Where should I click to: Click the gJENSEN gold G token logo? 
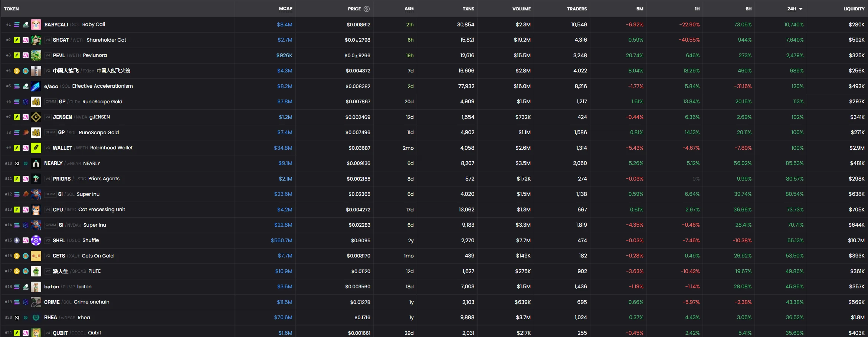point(36,117)
